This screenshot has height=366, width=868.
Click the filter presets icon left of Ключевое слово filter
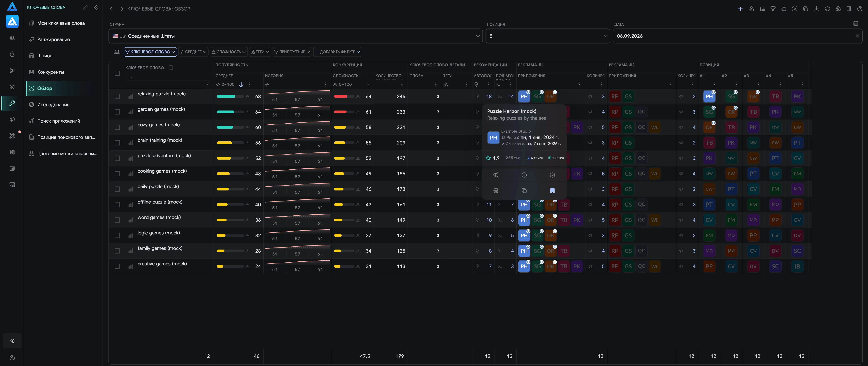click(117, 52)
